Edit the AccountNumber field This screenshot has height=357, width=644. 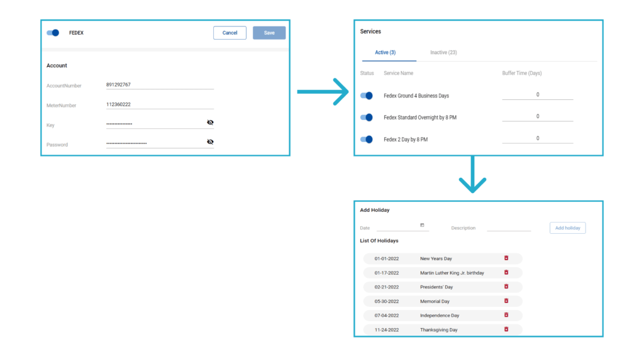[x=160, y=84]
